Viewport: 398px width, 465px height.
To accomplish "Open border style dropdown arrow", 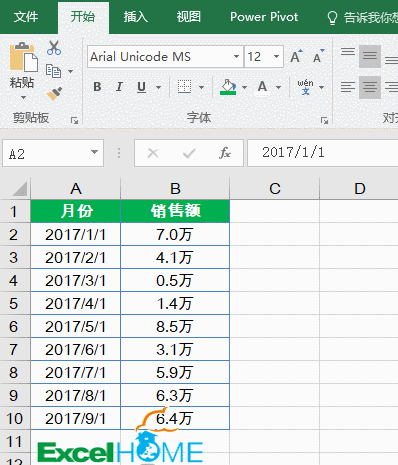I will (x=201, y=87).
